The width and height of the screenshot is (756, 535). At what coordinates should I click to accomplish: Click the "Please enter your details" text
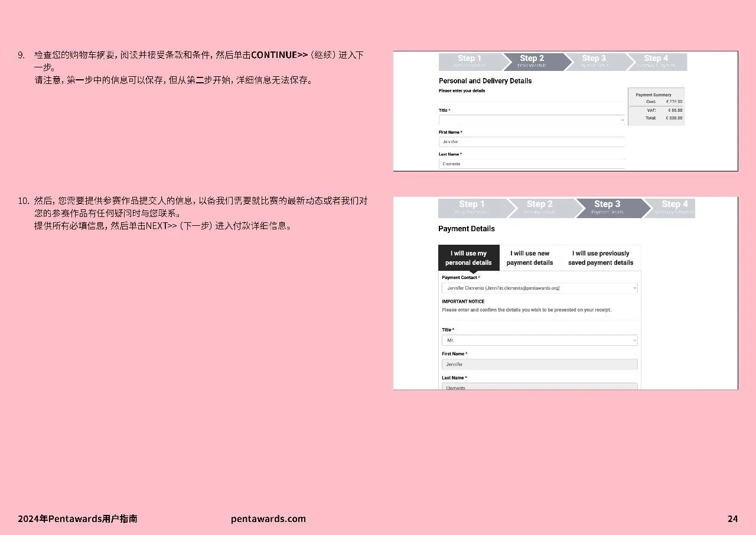pyautogui.click(x=462, y=91)
